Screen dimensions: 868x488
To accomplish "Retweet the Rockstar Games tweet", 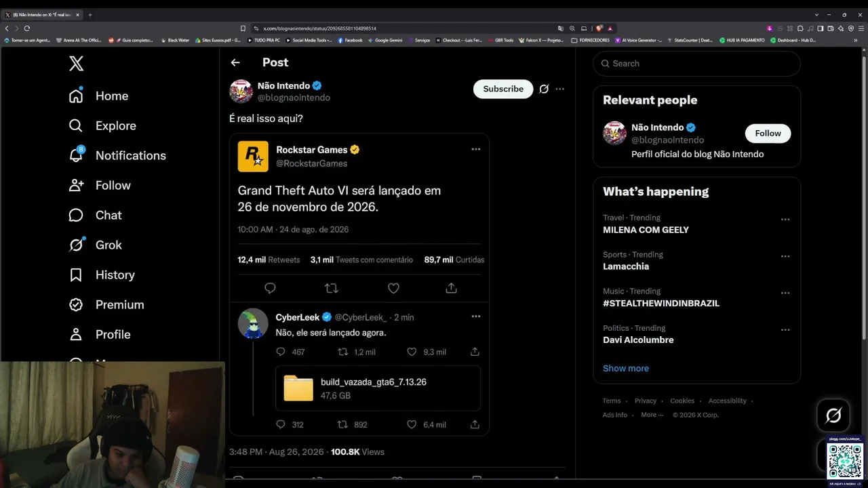I will click(x=332, y=288).
